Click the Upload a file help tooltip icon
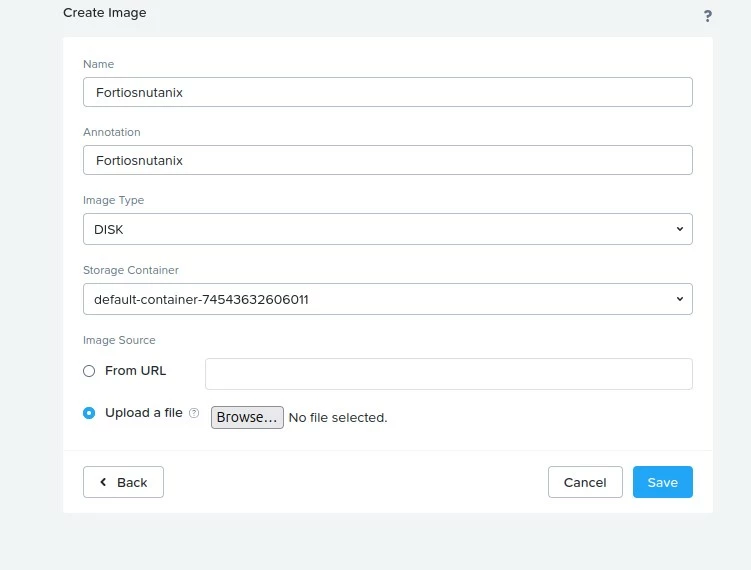The width and height of the screenshot is (751, 570). (194, 413)
